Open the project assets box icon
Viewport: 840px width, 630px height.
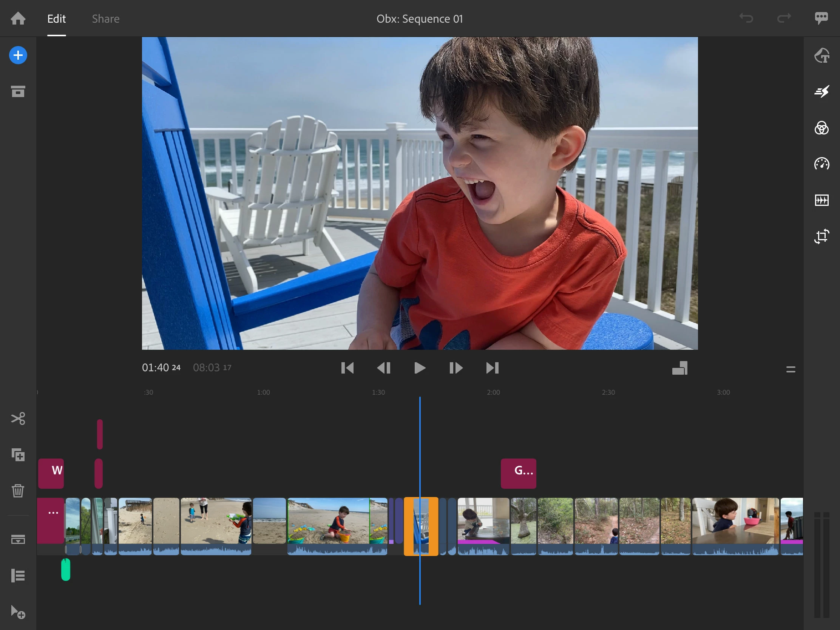click(18, 91)
